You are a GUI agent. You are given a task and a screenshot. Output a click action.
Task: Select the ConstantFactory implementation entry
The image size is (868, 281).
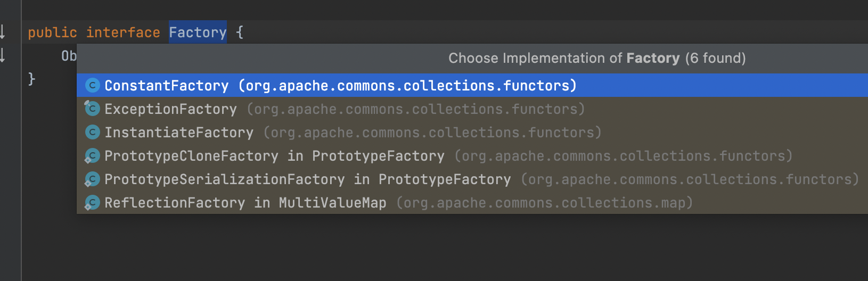tap(341, 86)
